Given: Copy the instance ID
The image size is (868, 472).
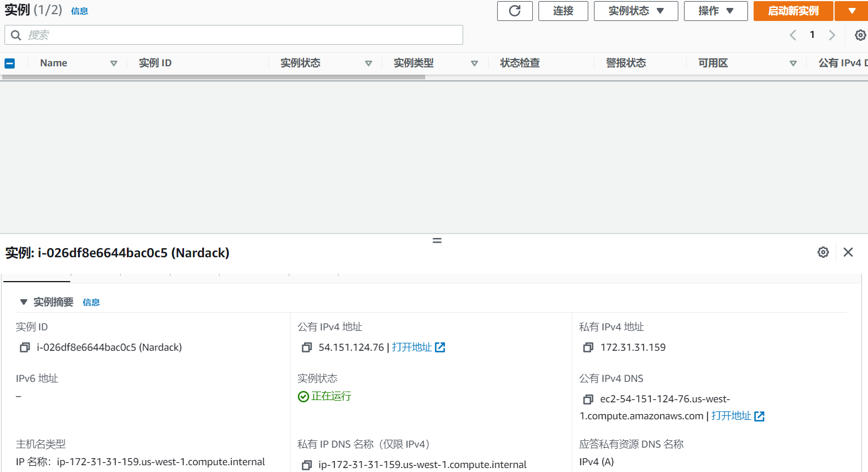Looking at the screenshot, I should 25,347.
